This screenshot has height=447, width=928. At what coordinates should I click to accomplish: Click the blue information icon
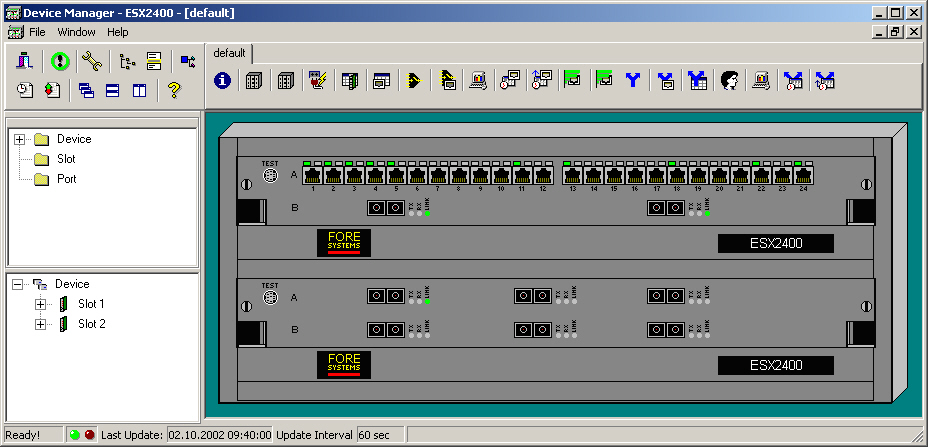222,80
